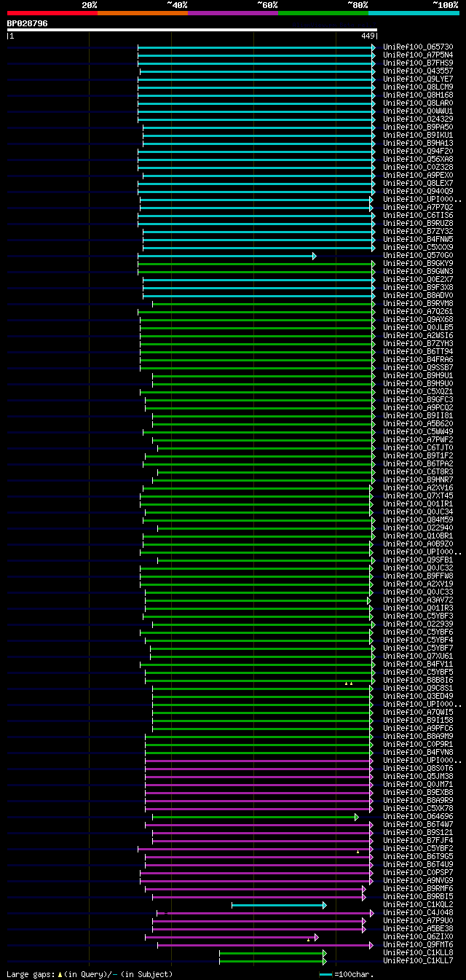Click UniRef100_B4FRA6 label
The image size is (466, 980).
(419, 359)
